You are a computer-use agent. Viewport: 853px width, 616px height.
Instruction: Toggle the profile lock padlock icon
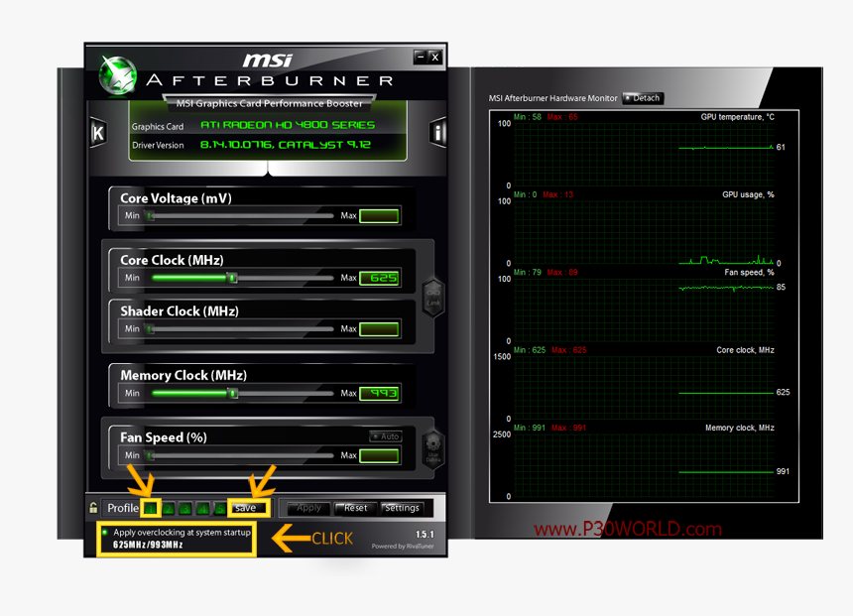coord(93,508)
